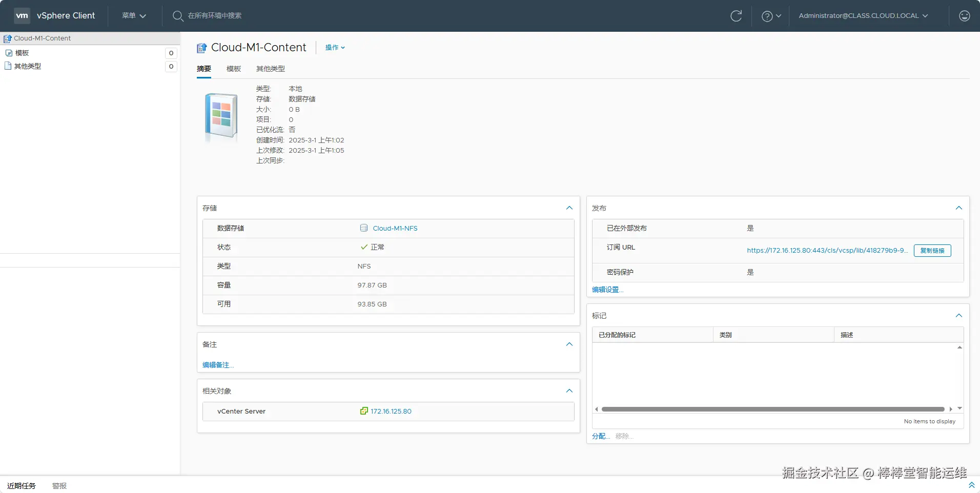This screenshot has height=493, width=980.
Task: Click the 0 count badge next to 模板
Action: [171, 53]
